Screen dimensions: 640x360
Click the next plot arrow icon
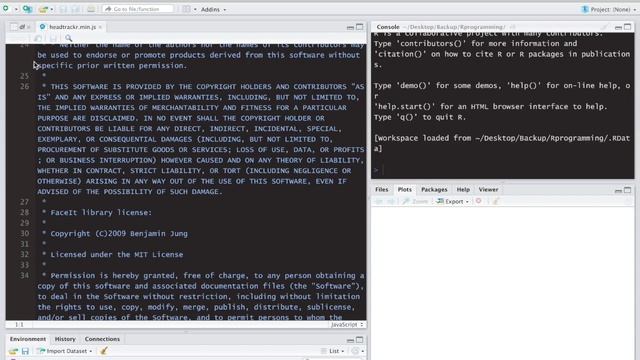tap(391, 201)
